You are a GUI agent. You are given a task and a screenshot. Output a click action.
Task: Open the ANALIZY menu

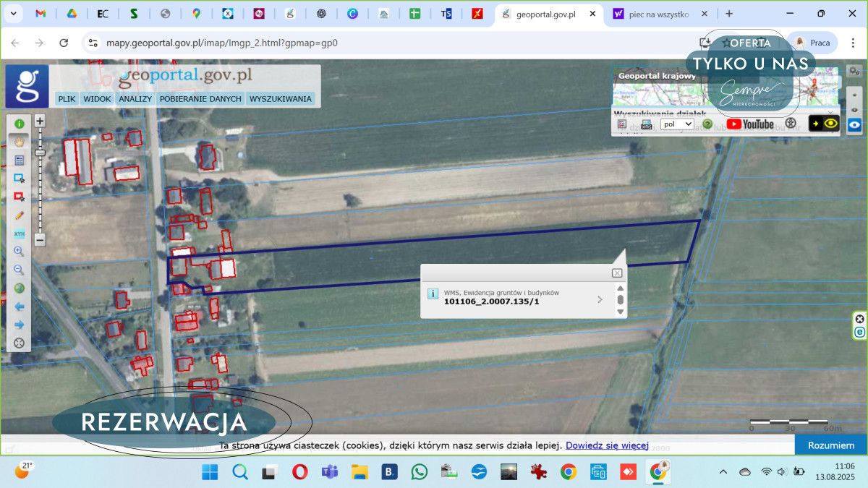135,99
